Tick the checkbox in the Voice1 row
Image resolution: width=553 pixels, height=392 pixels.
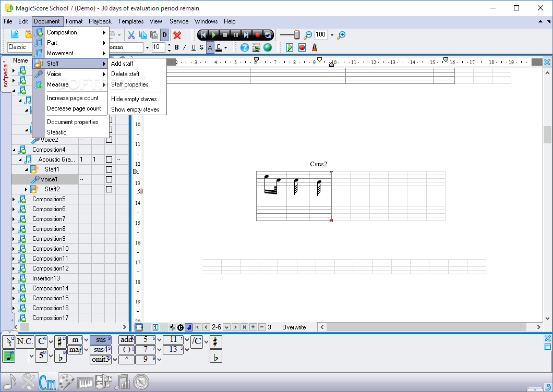click(109, 179)
